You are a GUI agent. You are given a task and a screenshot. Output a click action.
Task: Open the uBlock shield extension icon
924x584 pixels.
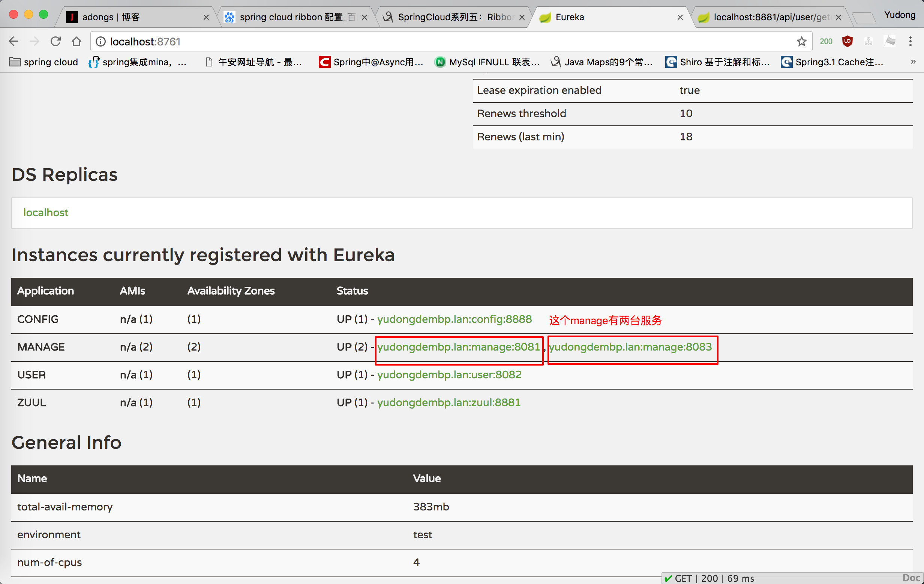pos(847,41)
